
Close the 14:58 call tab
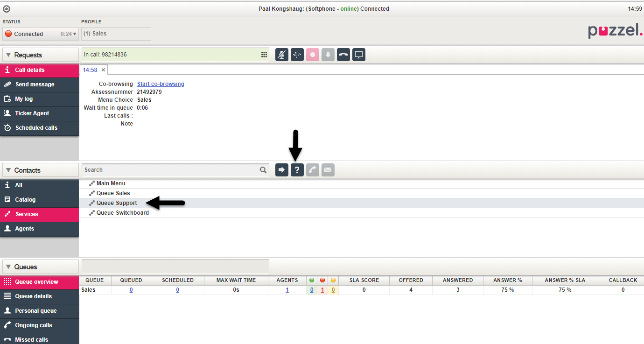[x=103, y=70]
